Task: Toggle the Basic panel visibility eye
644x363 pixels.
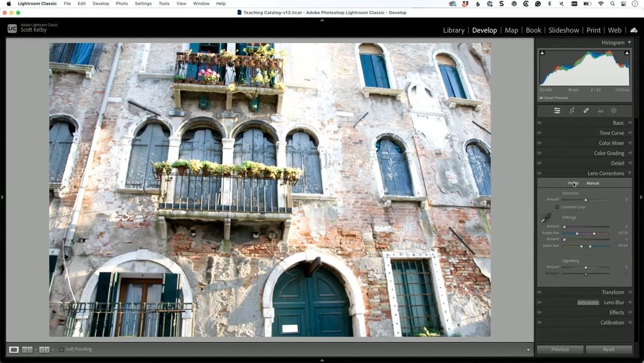Action: 539,123
